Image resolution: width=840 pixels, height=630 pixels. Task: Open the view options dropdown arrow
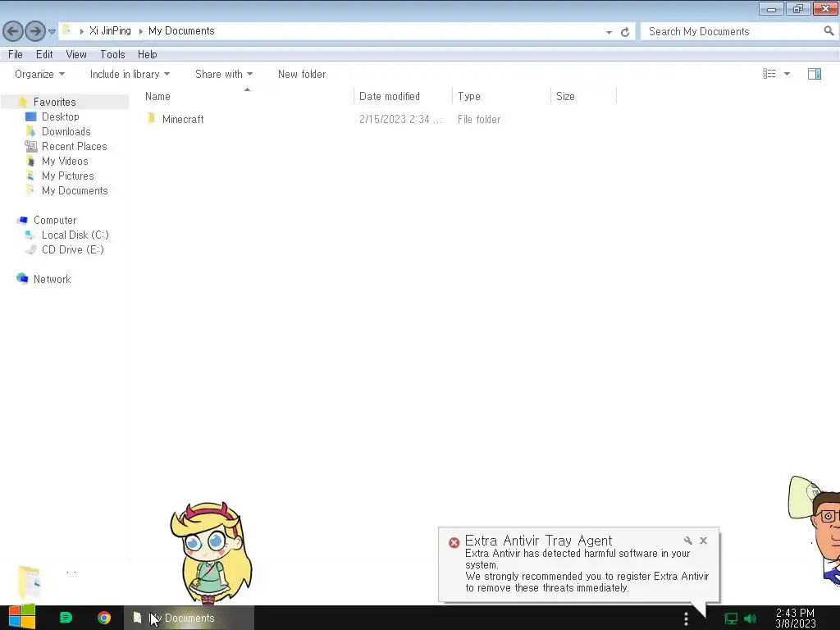click(x=787, y=74)
